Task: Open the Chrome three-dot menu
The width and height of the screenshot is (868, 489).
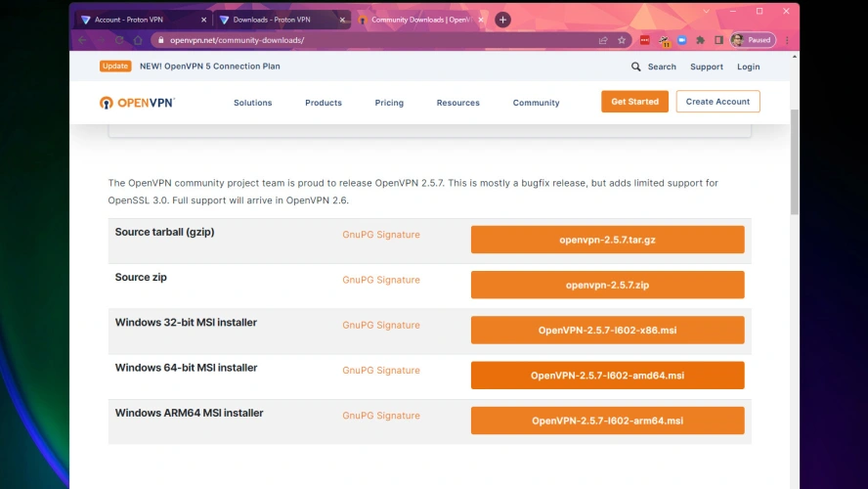Action: coord(787,40)
